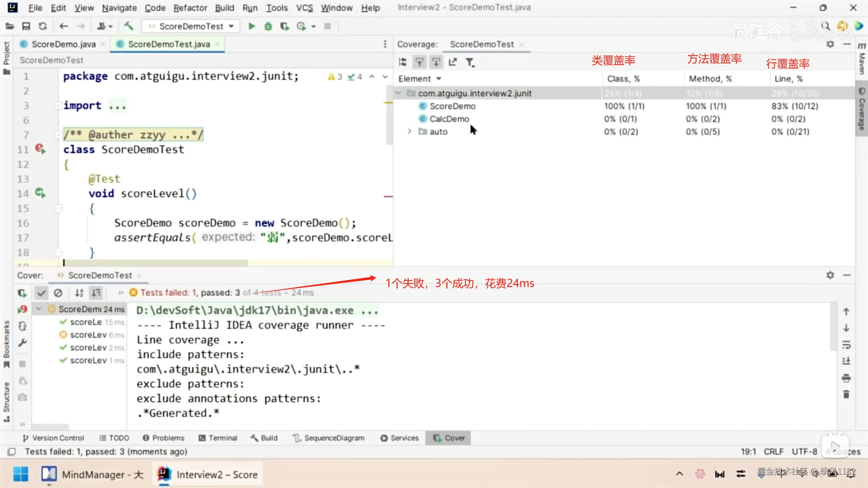Click the editor horizontal scrollbar
Screen dimensions: 868x488
156,263
